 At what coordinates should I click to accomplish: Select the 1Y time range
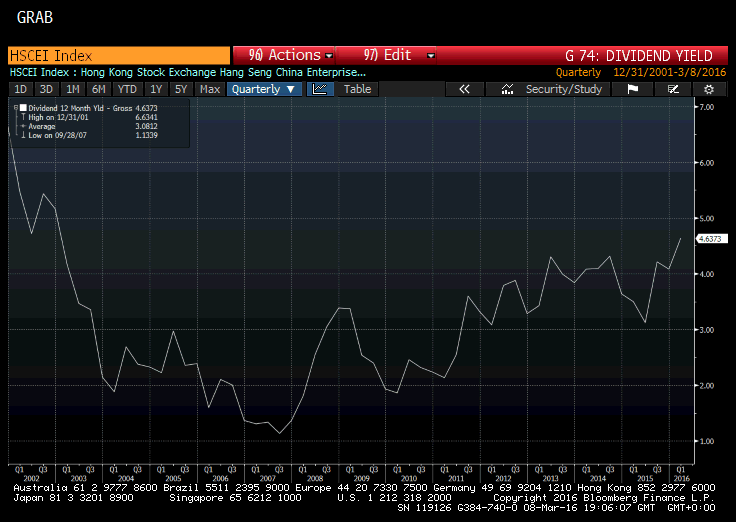[x=156, y=89]
